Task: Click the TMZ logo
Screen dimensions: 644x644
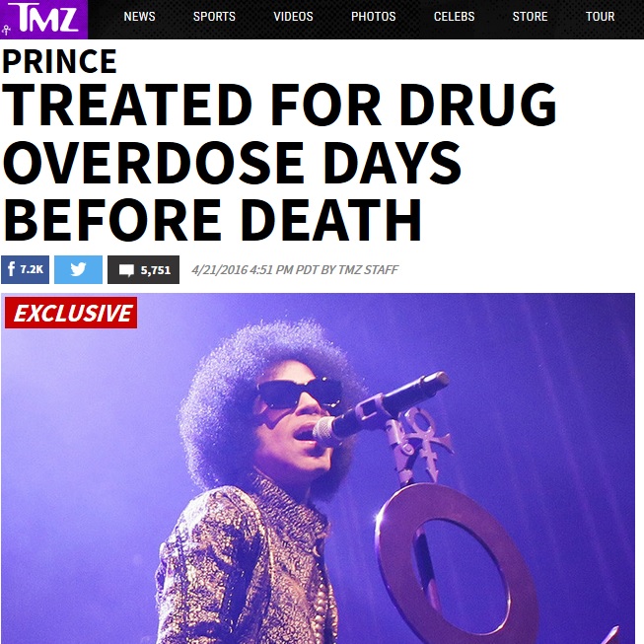Action: 47,18
